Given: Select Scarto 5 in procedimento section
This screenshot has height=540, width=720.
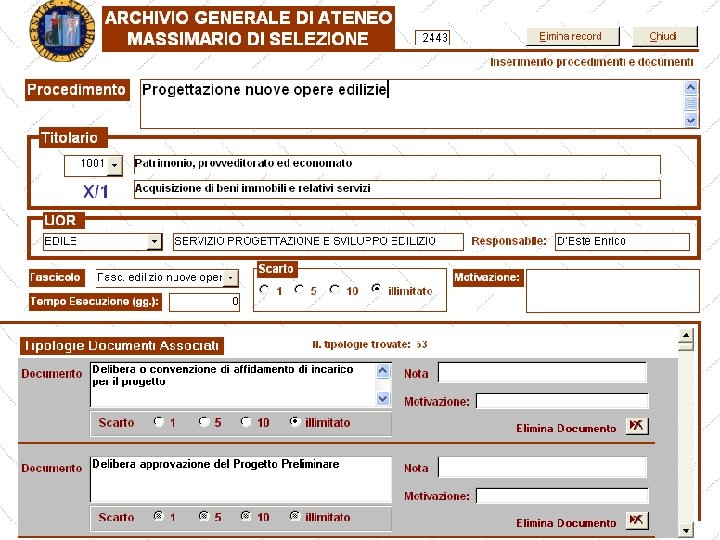Looking at the screenshot, I should (x=299, y=289).
